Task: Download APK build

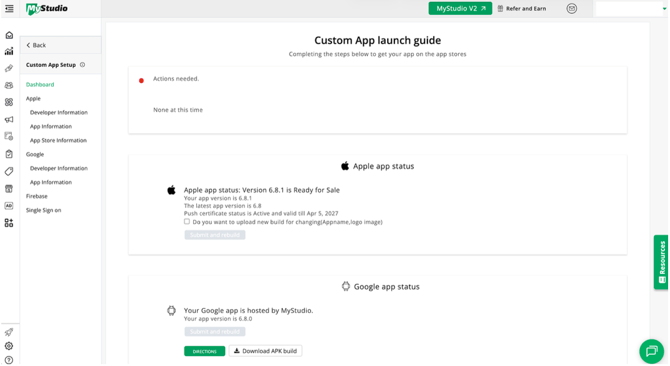Action: (x=265, y=351)
